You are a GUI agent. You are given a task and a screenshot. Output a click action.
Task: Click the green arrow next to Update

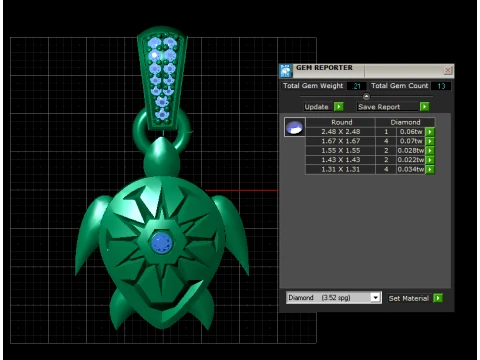[339, 107]
